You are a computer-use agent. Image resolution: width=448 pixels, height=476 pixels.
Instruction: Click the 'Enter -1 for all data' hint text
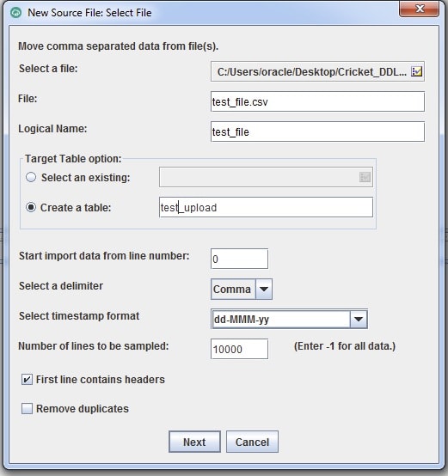345,346
